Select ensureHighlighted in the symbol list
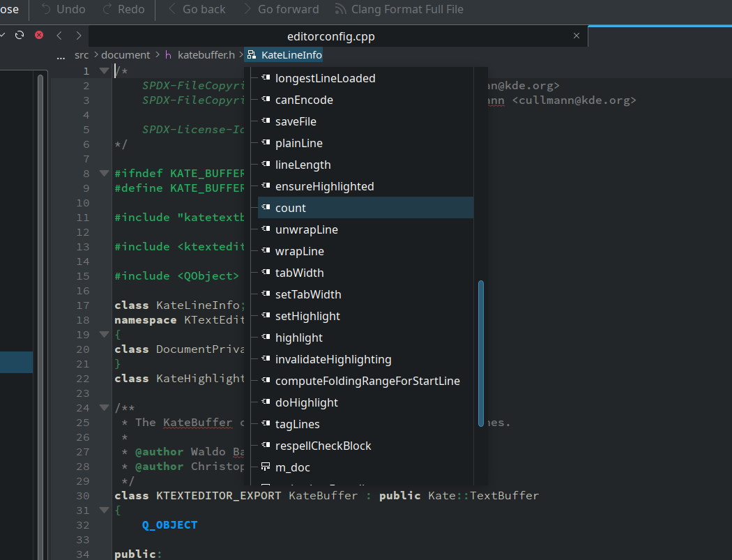 365,186
